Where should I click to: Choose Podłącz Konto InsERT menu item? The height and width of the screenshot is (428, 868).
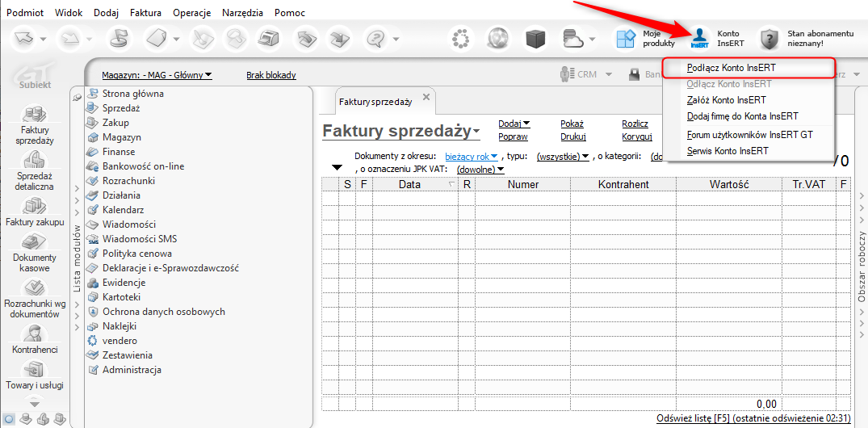[x=748, y=68]
